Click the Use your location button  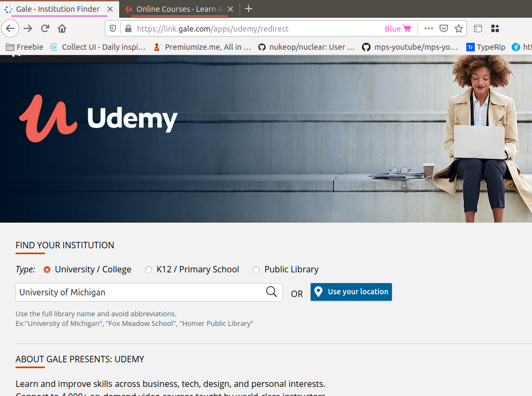coord(351,292)
